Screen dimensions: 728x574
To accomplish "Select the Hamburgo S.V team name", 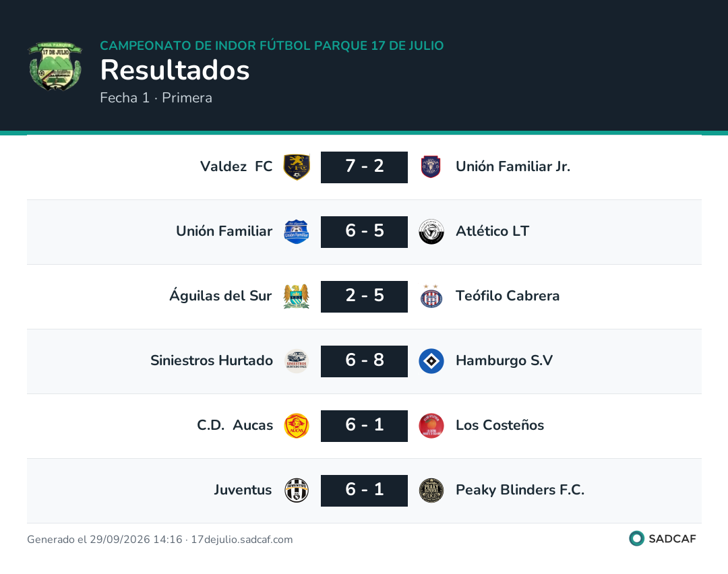I will (504, 360).
